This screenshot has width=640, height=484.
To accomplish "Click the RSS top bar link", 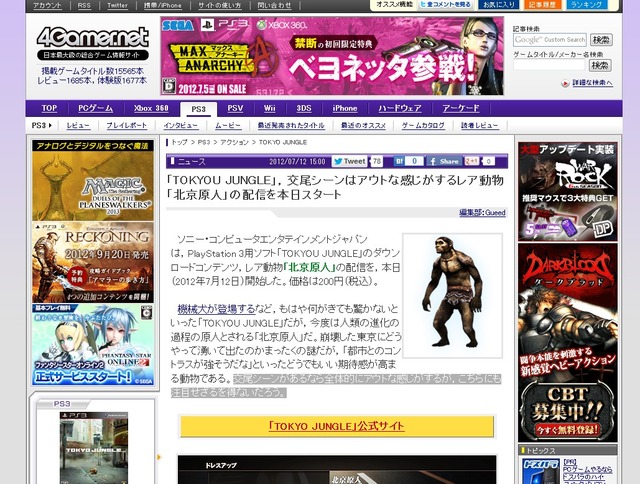I will click(84, 5).
